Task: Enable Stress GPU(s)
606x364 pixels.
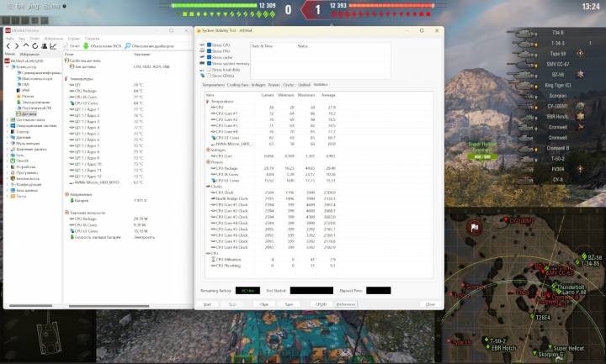Action: coord(209,76)
